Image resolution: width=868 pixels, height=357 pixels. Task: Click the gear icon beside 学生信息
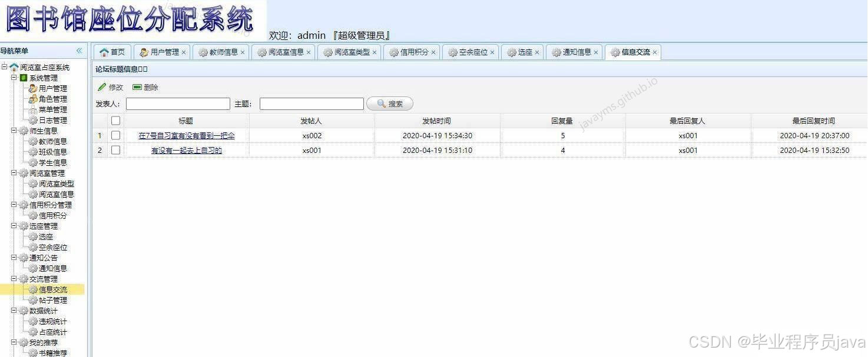click(x=33, y=162)
